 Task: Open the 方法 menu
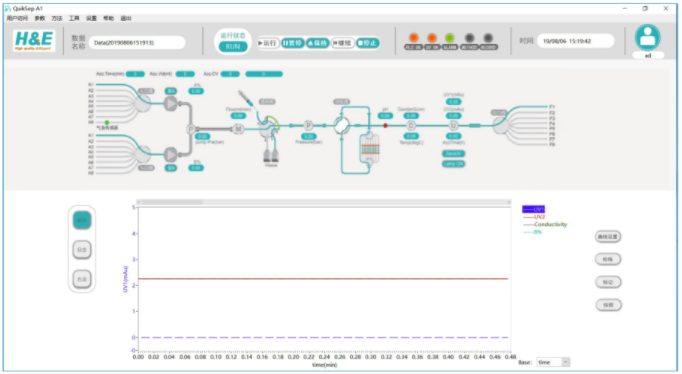click(x=57, y=18)
